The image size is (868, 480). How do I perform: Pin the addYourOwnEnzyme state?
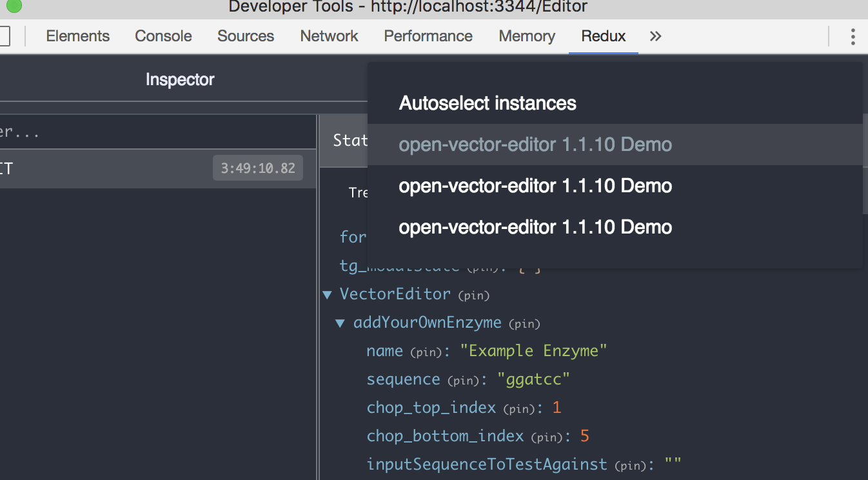click(x=524, y=324)
